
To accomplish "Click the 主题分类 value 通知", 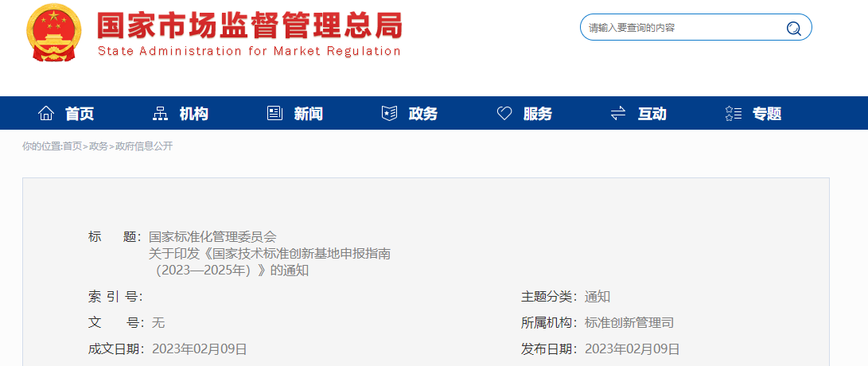I will pos(597,297).
